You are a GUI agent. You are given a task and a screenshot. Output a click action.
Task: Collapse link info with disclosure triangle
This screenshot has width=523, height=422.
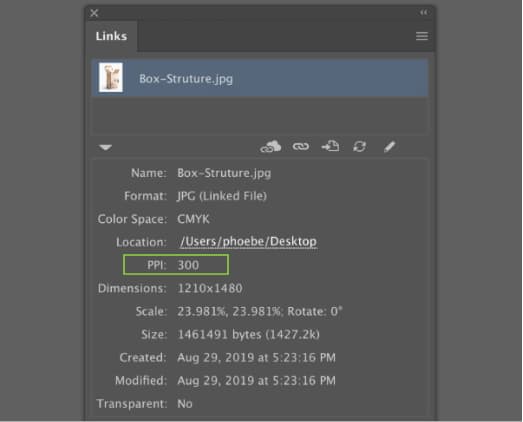click(x=105, y=147)
